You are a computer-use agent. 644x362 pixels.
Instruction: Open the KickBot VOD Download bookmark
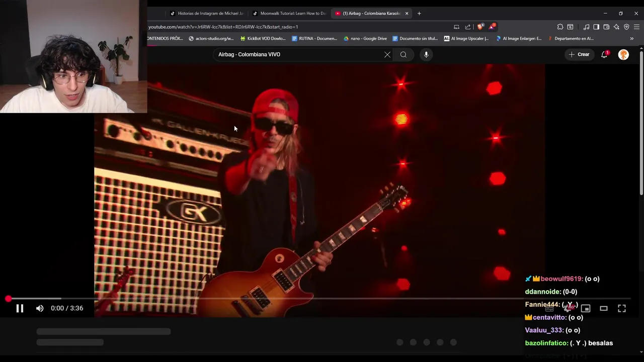(x=263, y=38)
